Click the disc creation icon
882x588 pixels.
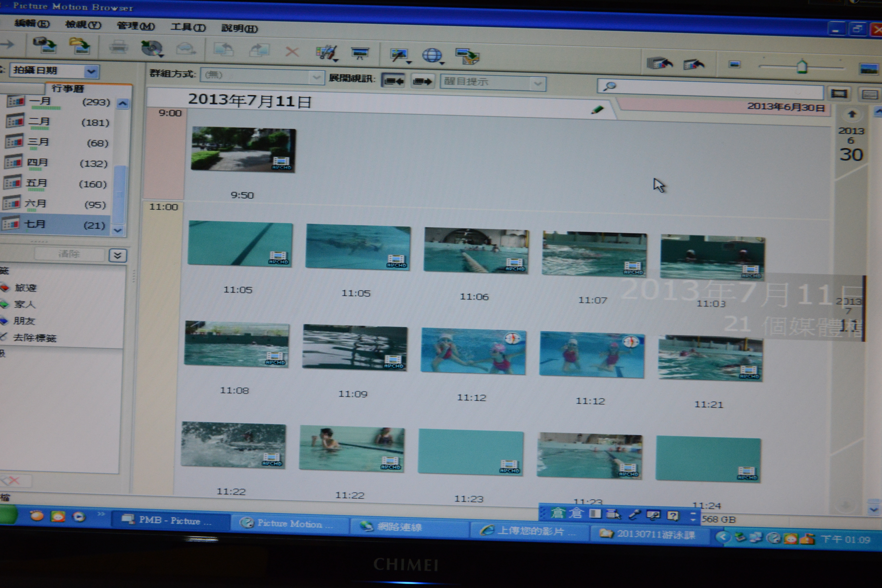click(152, 48)
